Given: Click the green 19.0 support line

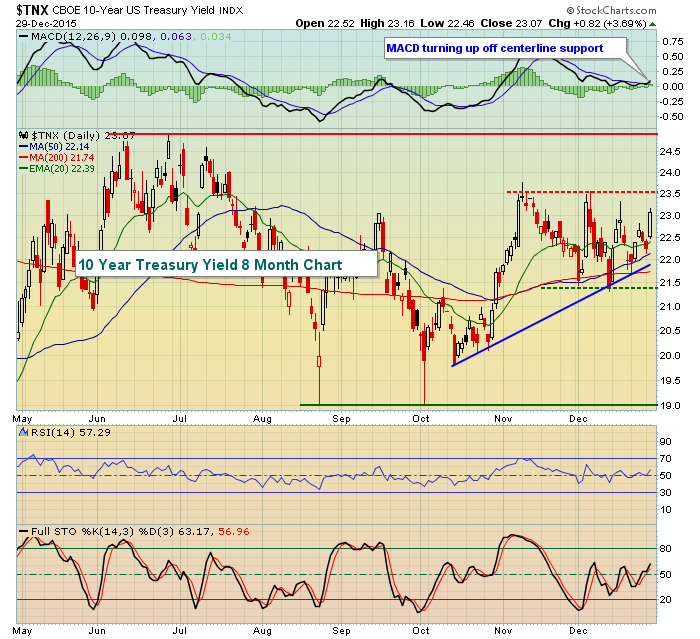Looking at the screenshot, I should (479, 405).
